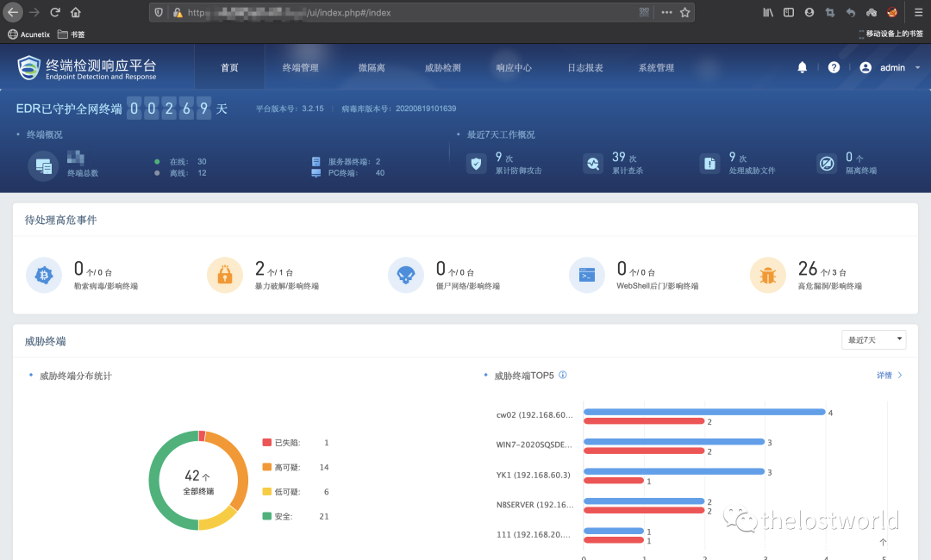Switch to the 终端管理 tab
931x560 pixels.
[x=300, y=68]
